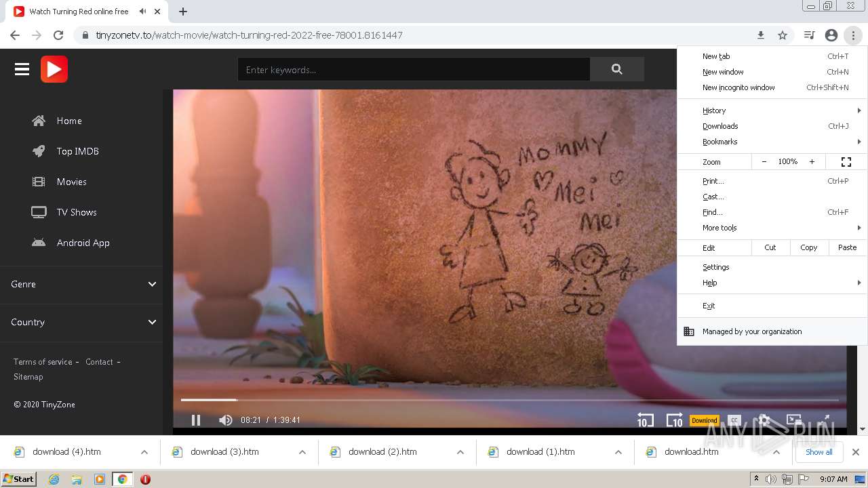This screenshot has height=488, width=868.
Task: Select New window menu entry
Action: click(x=772, y=72)
